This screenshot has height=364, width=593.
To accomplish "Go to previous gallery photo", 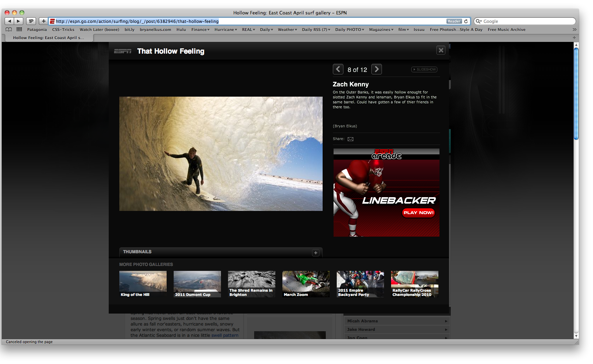I will coord(338,69).
